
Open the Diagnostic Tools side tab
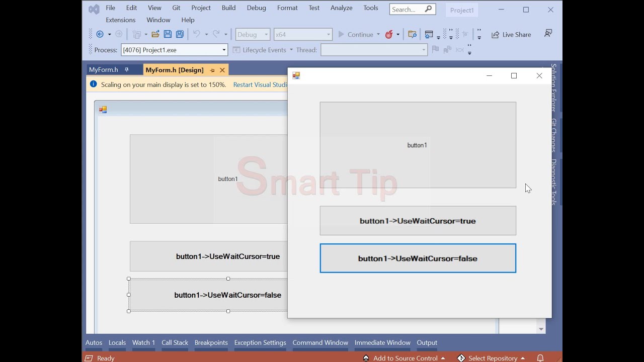(553, 182)
